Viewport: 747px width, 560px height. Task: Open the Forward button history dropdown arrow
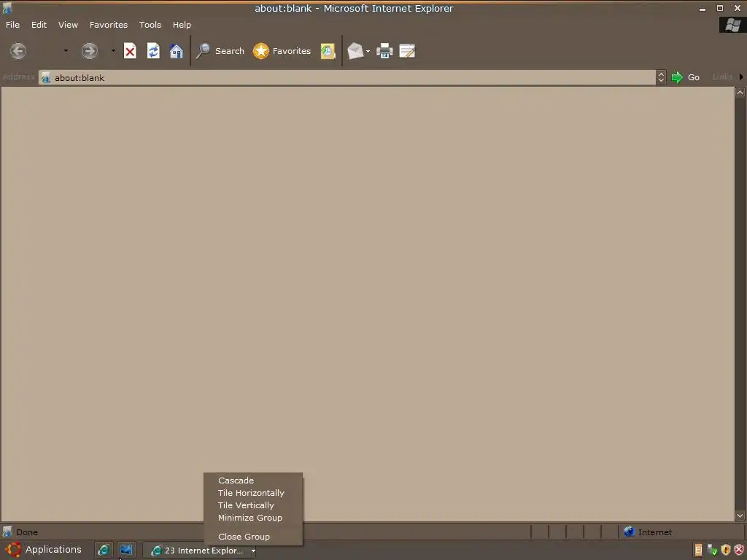(x=113, y=50)
